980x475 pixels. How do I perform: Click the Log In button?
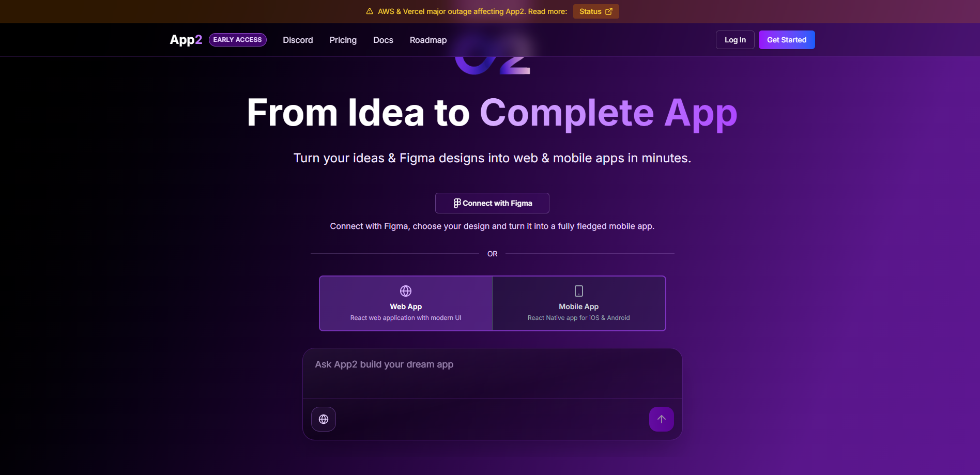point(734,39)
